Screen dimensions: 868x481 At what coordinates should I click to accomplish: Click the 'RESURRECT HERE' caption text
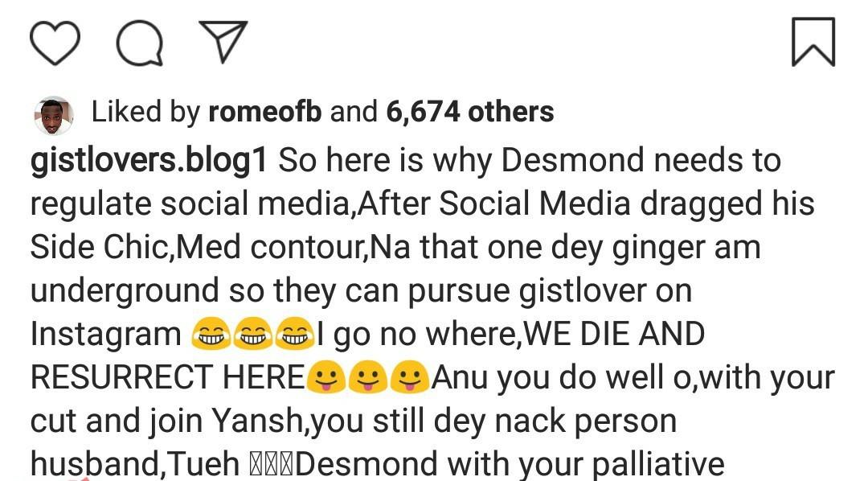167,377
